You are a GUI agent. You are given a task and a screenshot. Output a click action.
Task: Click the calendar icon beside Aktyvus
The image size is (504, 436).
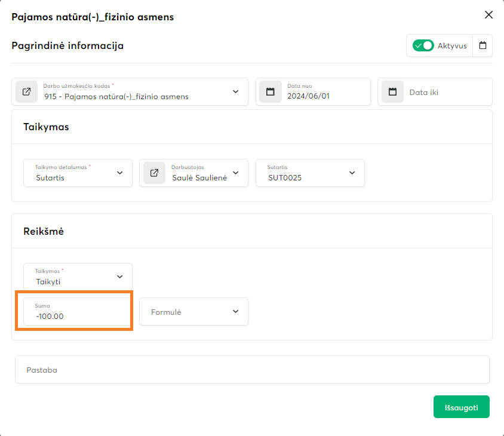483,45
